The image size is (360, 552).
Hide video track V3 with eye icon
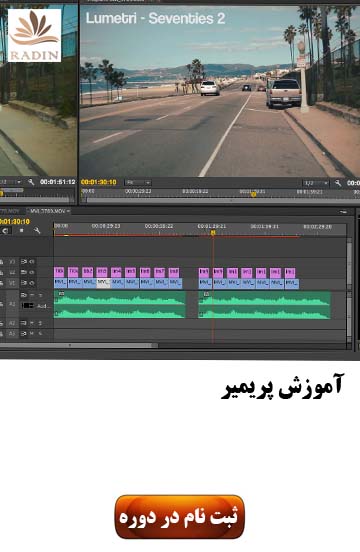(32, 262)
